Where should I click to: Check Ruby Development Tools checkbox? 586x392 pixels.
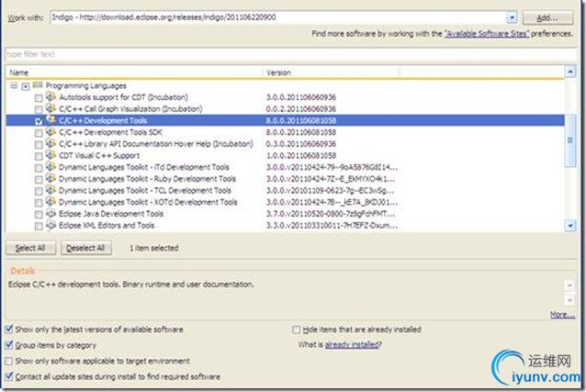click(x=39, y=179)
